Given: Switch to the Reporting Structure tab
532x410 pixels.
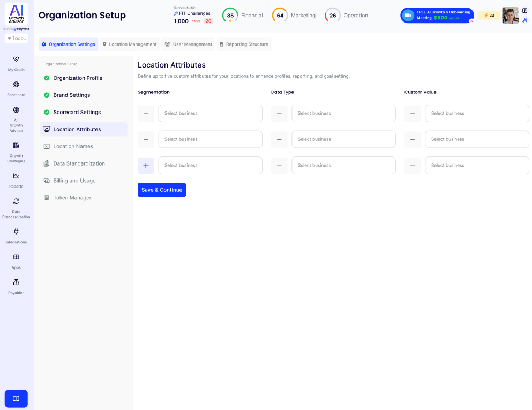Looking at the screenshot, I should click(244, 44).
